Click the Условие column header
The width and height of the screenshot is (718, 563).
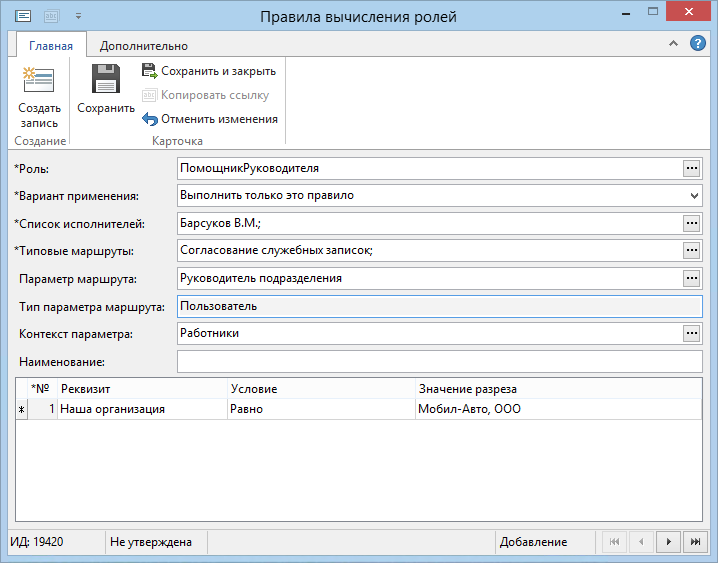pyautogui.click(x=320, y=388)
